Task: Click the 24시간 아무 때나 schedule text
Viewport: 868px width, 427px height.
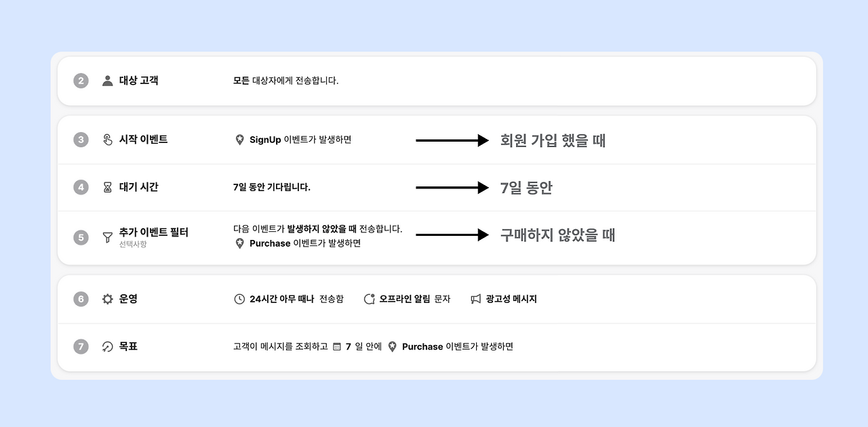Action: (282, 299)
